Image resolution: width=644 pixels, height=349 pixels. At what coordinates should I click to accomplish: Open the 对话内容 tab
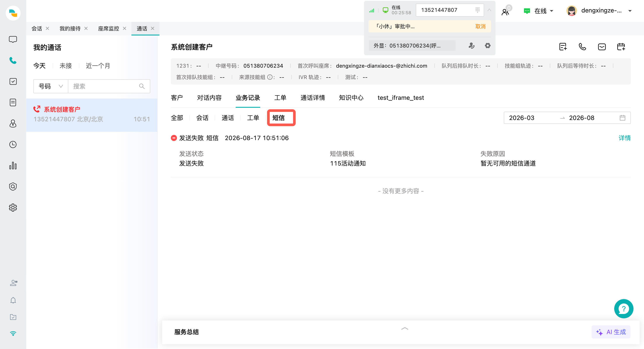point(209,98)
